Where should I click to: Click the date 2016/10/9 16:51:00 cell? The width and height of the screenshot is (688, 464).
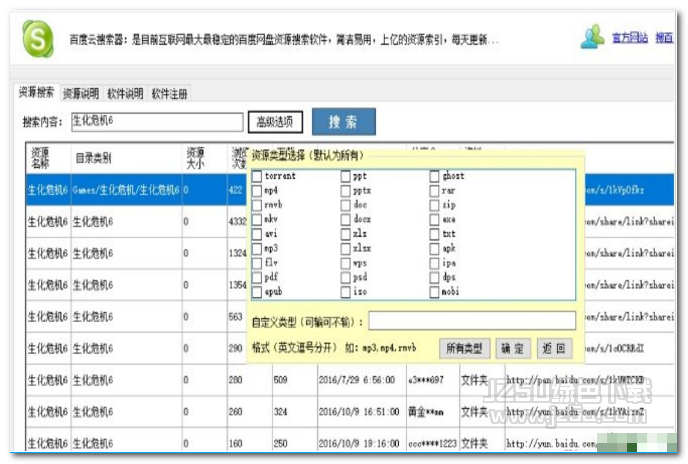361,411
